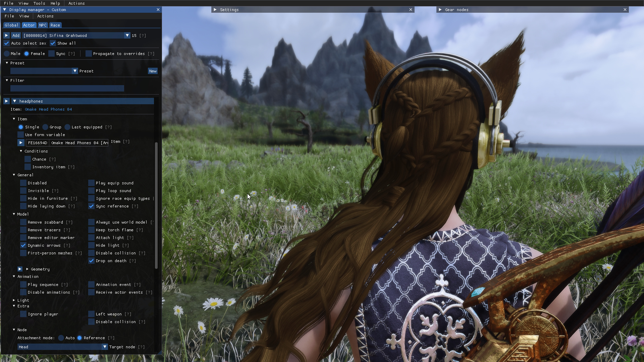Click the arrow button beside Geometry
This screenshot has width=644, height=362.
[x=20, y=269]
